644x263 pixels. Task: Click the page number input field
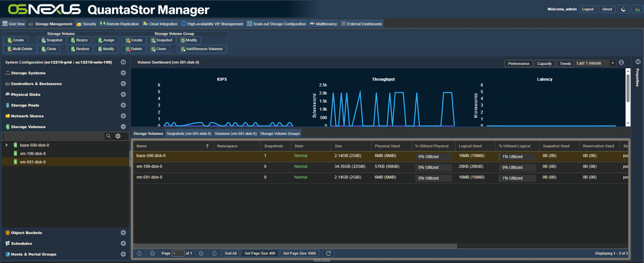[x=178, y=254]
